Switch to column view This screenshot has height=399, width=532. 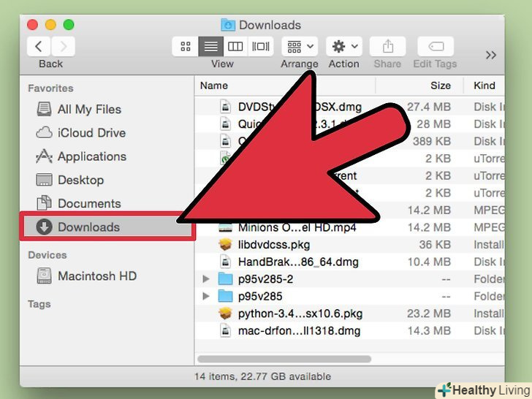(235, 46)
